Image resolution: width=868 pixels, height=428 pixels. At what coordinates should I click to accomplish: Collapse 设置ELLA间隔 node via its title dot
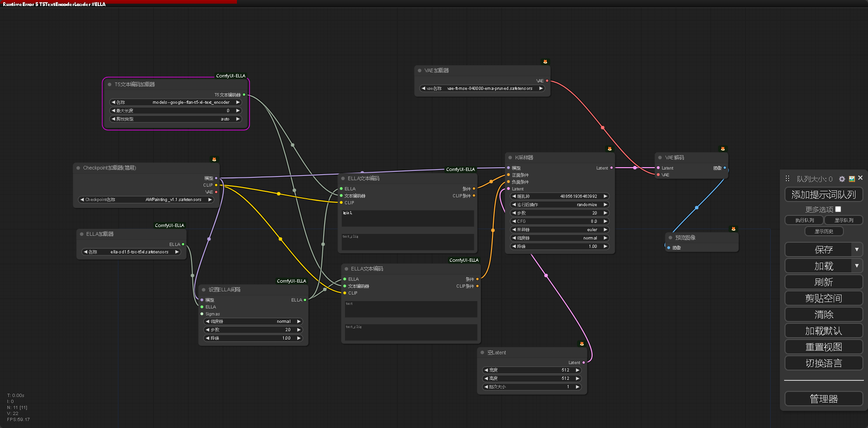(204, 290)
